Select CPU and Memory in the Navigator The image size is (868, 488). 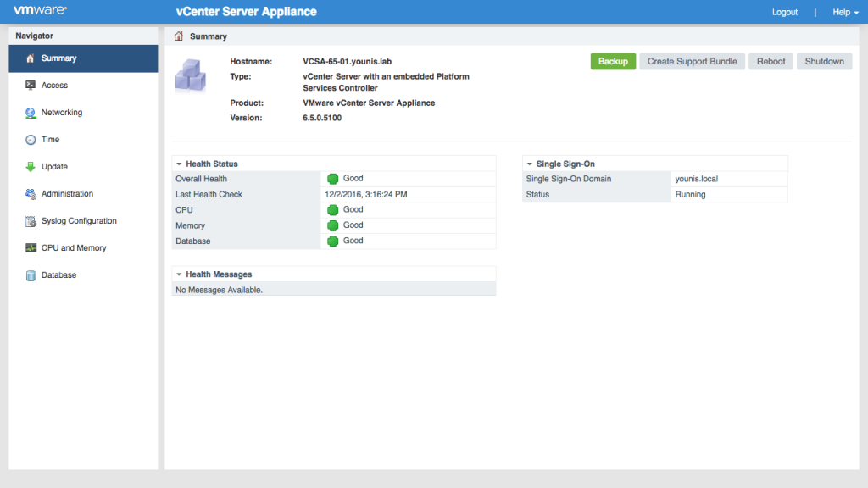click(83, 248)
